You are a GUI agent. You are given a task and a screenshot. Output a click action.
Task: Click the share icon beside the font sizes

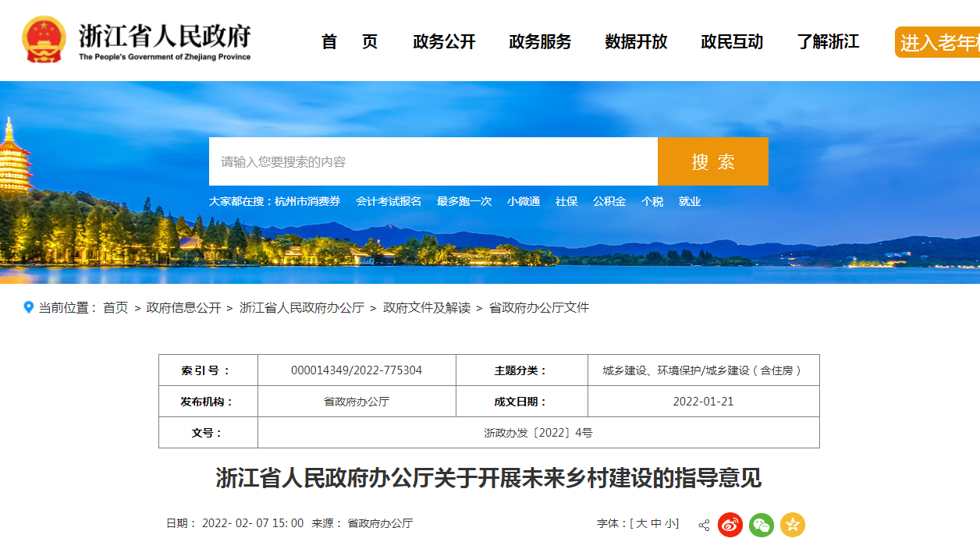click(704, 525)
